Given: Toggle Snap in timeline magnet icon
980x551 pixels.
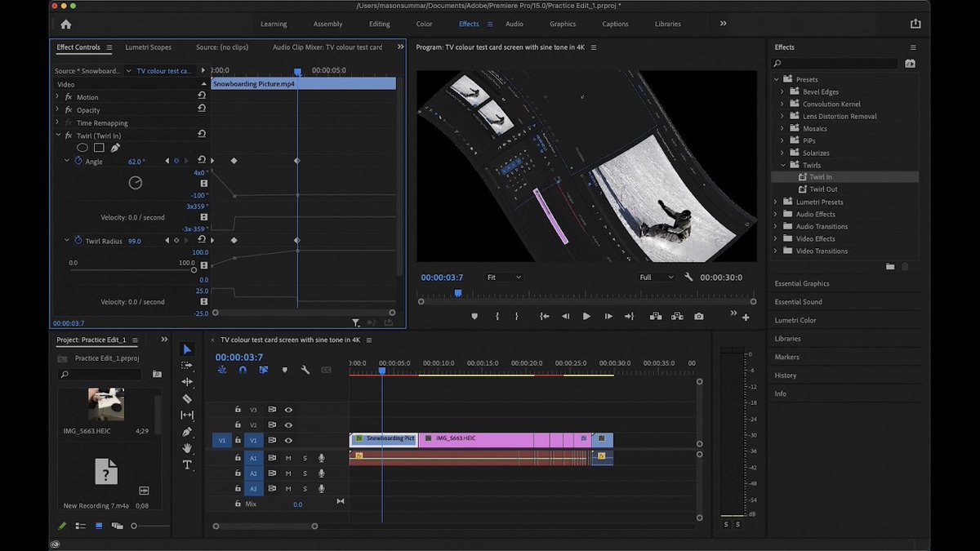Looking at the screenshot, I should click(x=243, y=370).
